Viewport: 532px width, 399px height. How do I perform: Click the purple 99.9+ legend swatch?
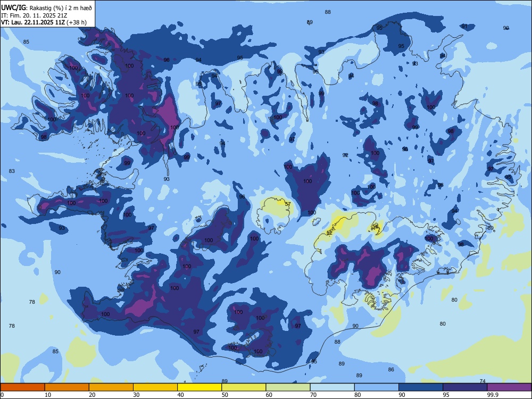[x=509, y=387]
